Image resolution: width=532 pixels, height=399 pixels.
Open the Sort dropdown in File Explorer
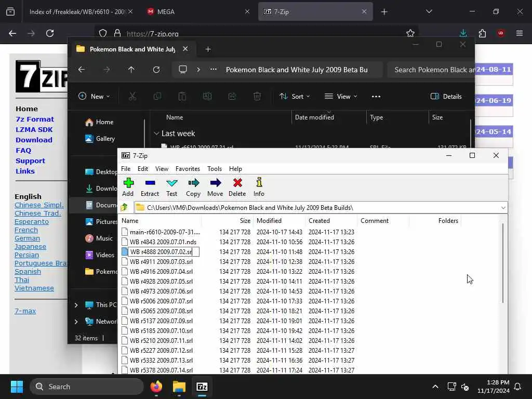click(x=294, y=96)
